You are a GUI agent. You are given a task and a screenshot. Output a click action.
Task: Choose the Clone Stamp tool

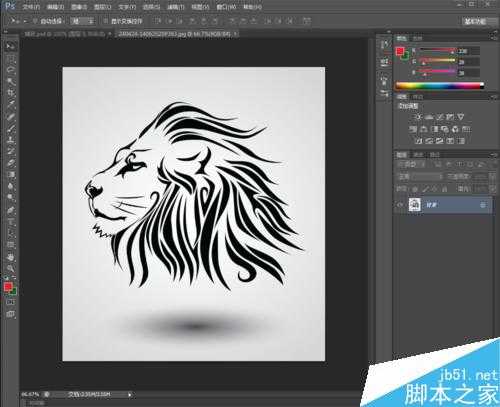[10, 139]
